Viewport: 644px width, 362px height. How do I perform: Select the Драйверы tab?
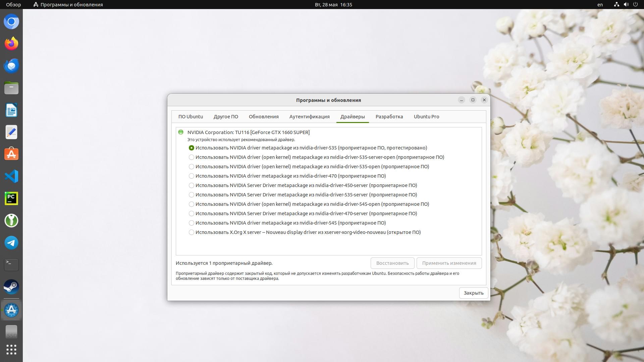(x=353, y=117)
